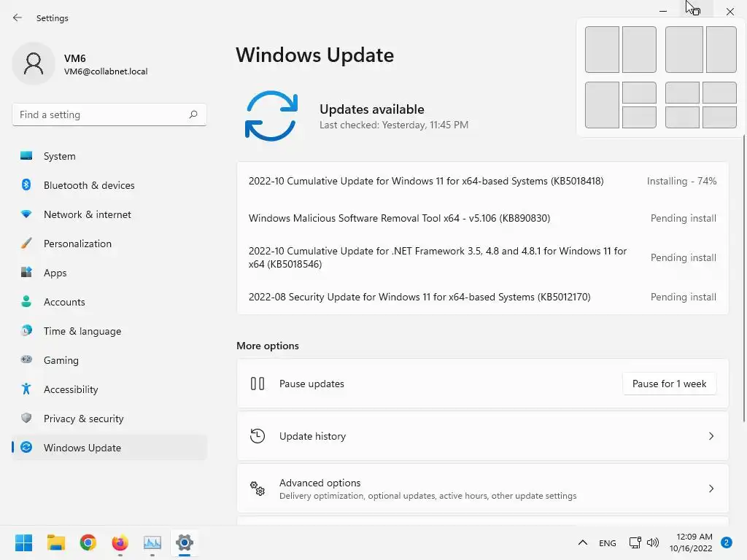Screen dimensions: 747x560
Task: Navigate to Apps settings
Action: tap(109, 273)
